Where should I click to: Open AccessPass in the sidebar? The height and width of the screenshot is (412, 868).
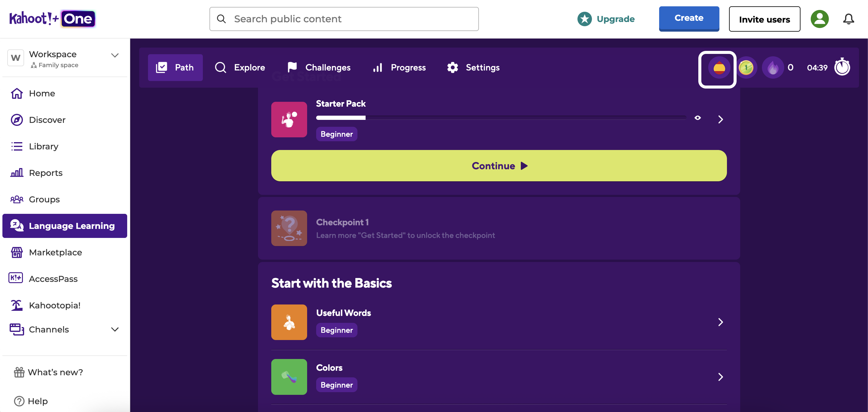click(65, 279)
